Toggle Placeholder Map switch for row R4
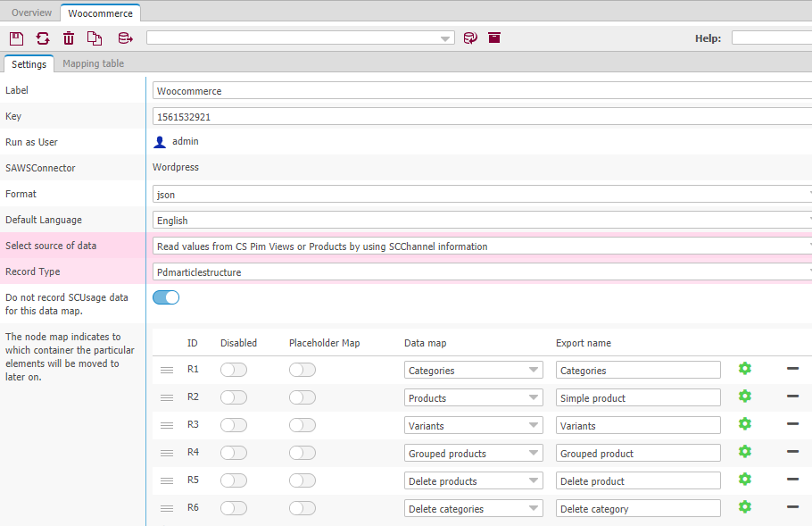The height and width of the screenshot is (526, 812). (302, 453)
